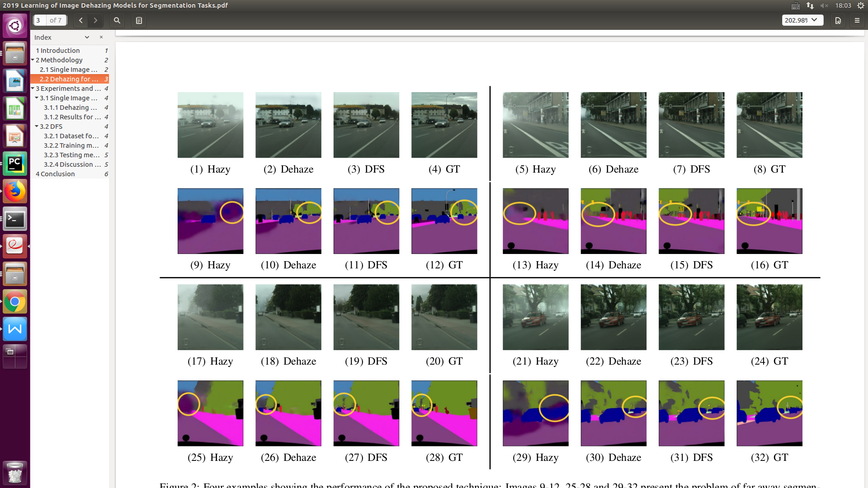Jump to 1 Introduction in index

[58, 51]
